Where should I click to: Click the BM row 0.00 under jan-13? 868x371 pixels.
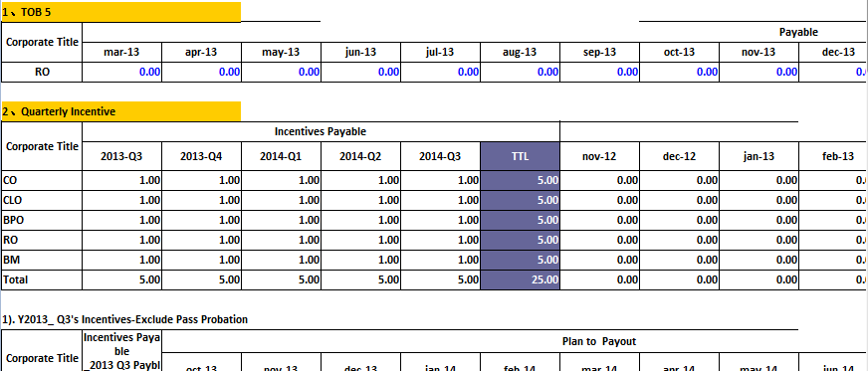pos(759,260)
